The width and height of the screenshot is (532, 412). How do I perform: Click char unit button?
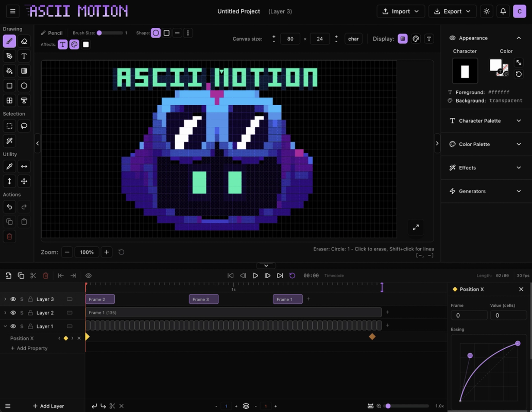[353, 39]
